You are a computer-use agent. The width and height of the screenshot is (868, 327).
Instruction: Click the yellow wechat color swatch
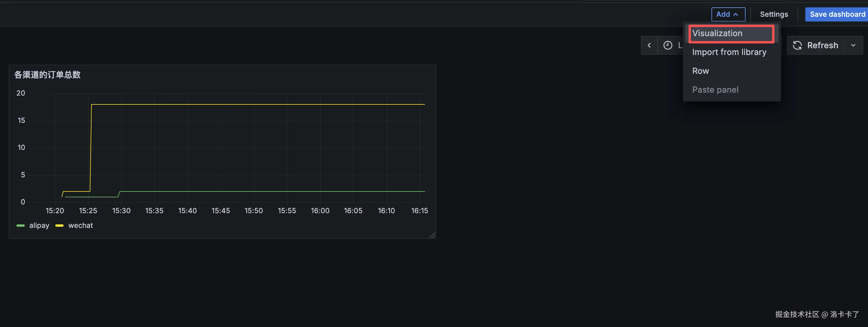click(x=59, y=225)
